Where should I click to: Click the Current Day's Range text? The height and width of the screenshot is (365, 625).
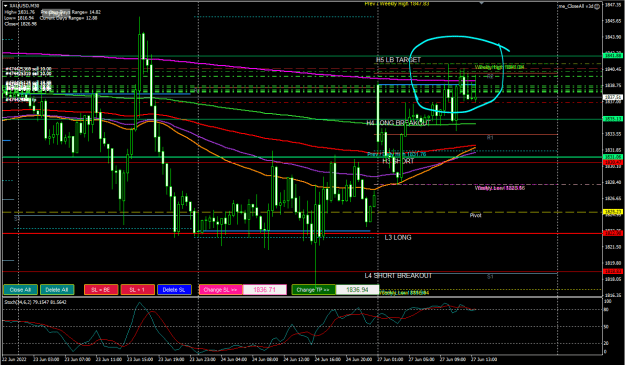69,18
